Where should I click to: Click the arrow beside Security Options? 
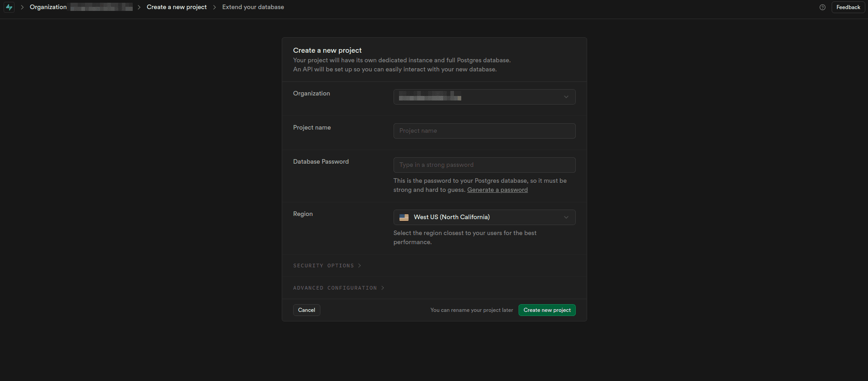tap(359, 266)
